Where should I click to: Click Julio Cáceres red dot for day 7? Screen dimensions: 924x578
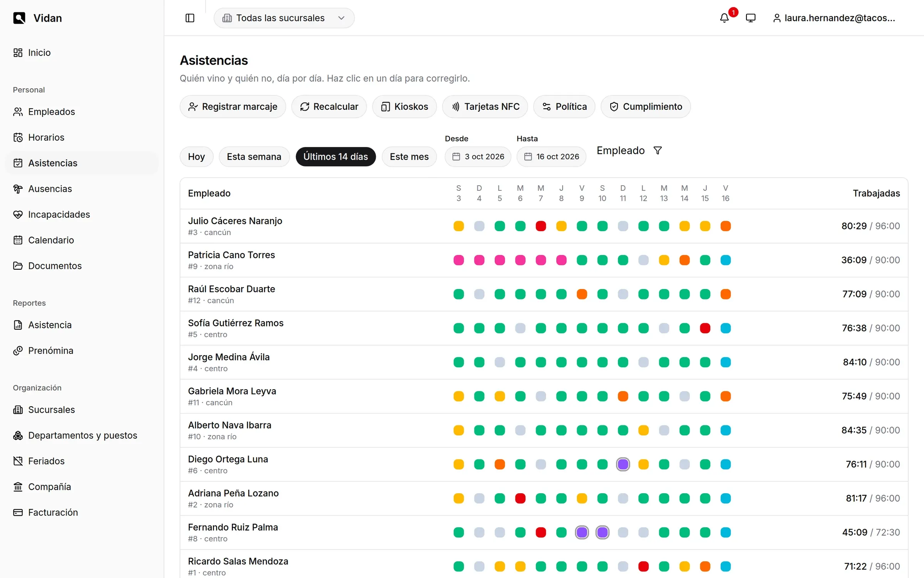pos(541,226)
